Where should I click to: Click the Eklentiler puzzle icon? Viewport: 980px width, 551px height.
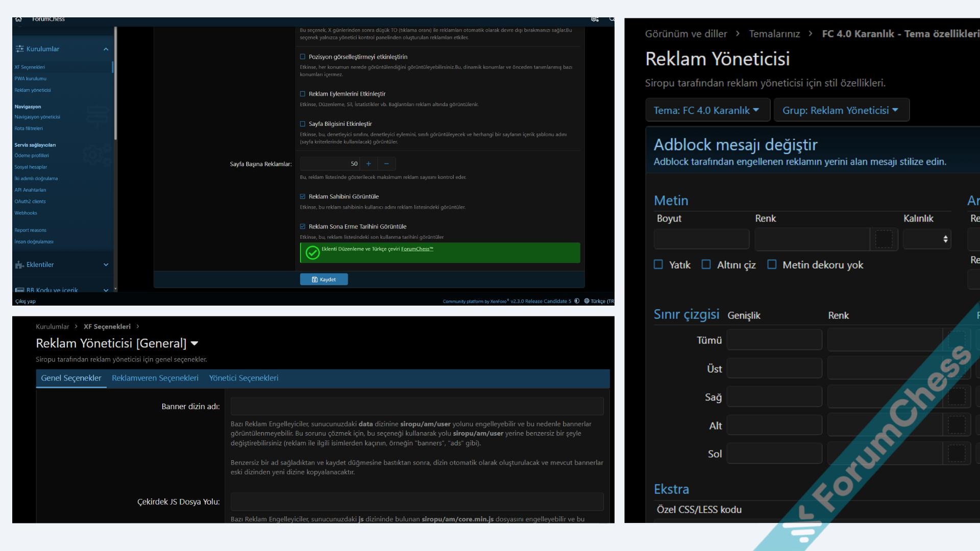click(19, 265)
